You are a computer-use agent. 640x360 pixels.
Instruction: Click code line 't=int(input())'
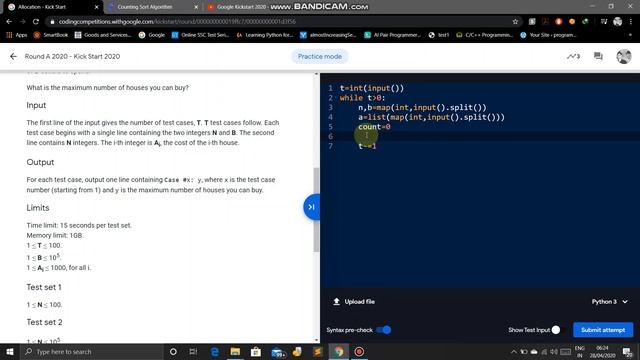coord(371,88)
